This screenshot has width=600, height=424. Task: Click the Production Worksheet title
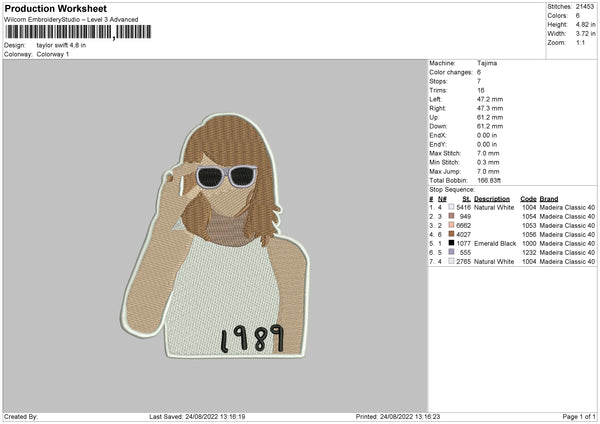tap(55, 8)
